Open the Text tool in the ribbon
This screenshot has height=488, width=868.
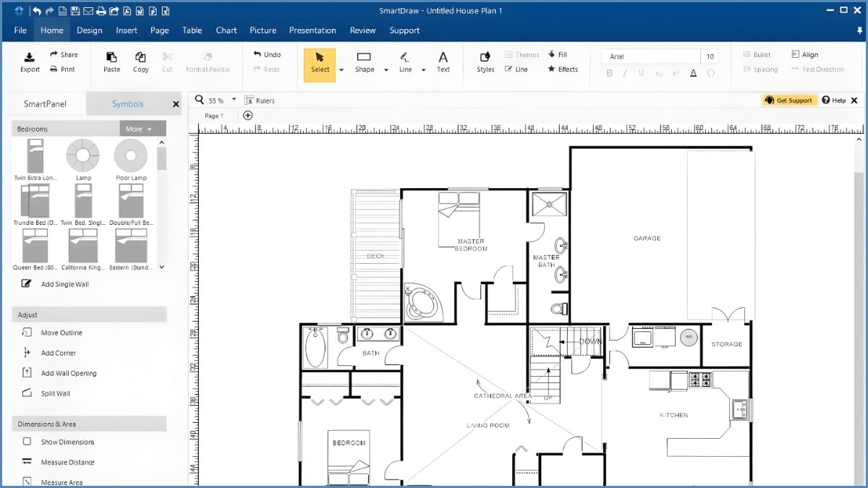point(443,61)
